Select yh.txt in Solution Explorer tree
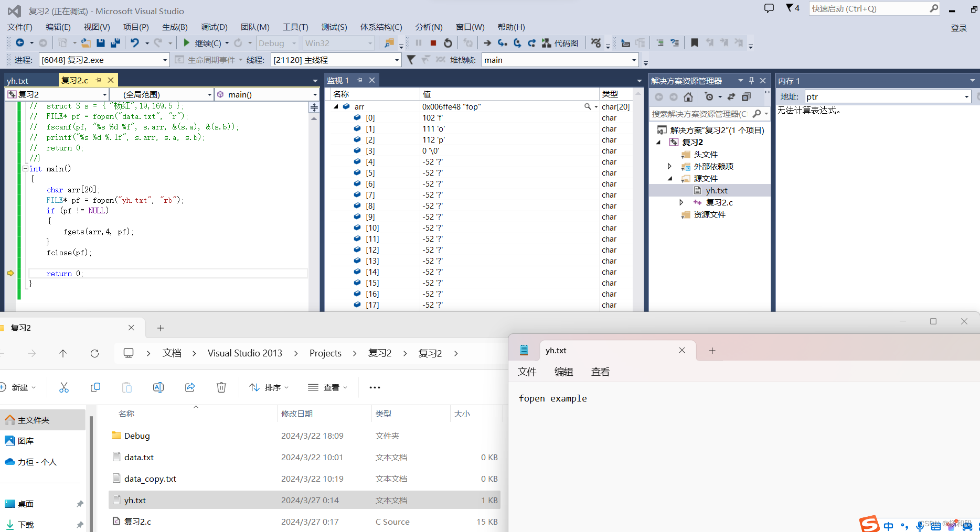 717,190
